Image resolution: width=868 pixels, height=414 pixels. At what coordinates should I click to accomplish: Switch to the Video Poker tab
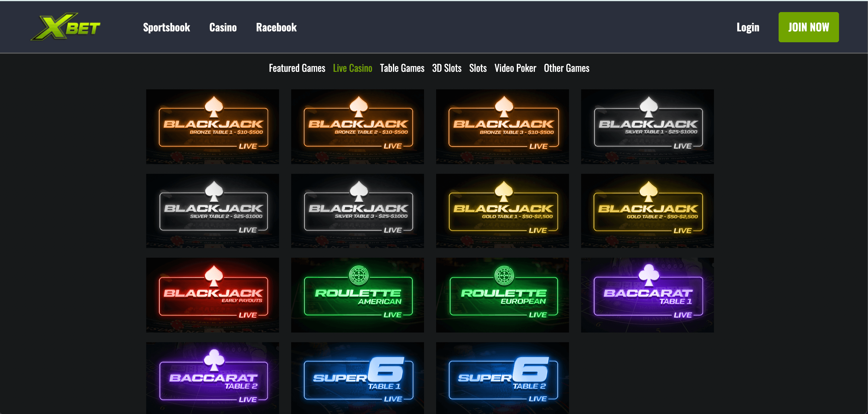(515, 68)
